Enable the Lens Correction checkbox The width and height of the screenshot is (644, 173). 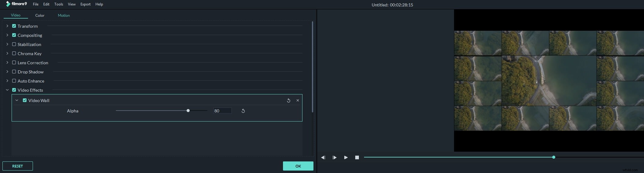point(14,63)
